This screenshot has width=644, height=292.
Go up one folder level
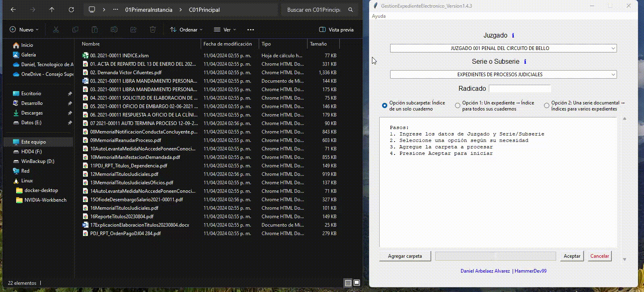[x=52, y=10]
